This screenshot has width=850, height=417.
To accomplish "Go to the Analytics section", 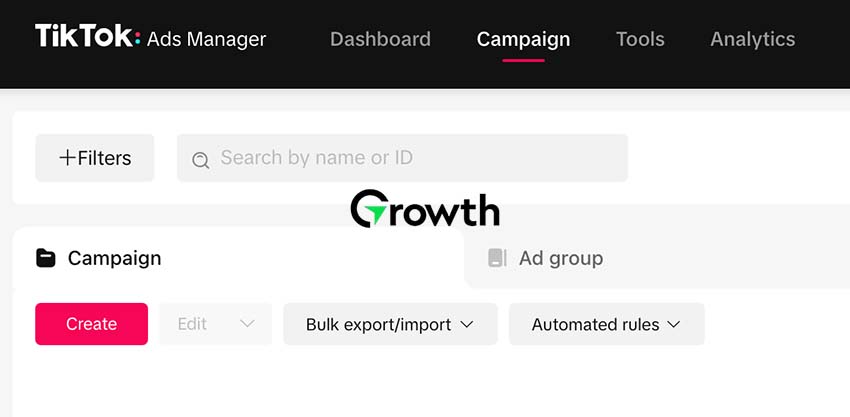I will (x=752, y=39).
